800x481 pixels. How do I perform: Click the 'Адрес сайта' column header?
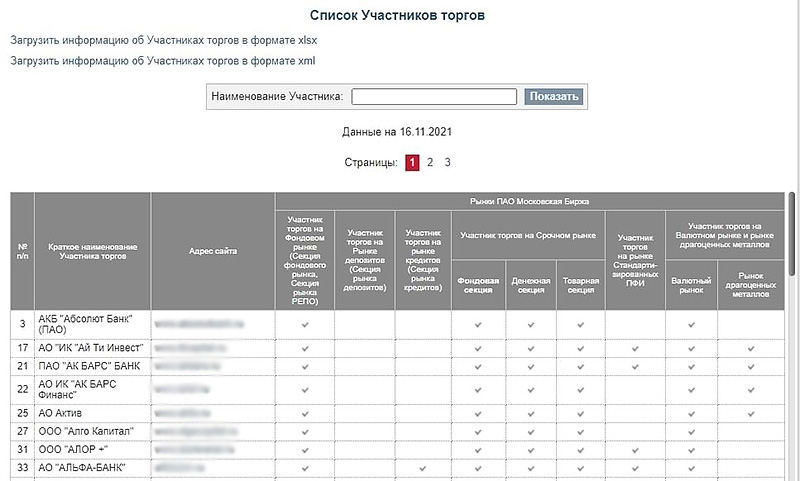[x=213, y=251]
